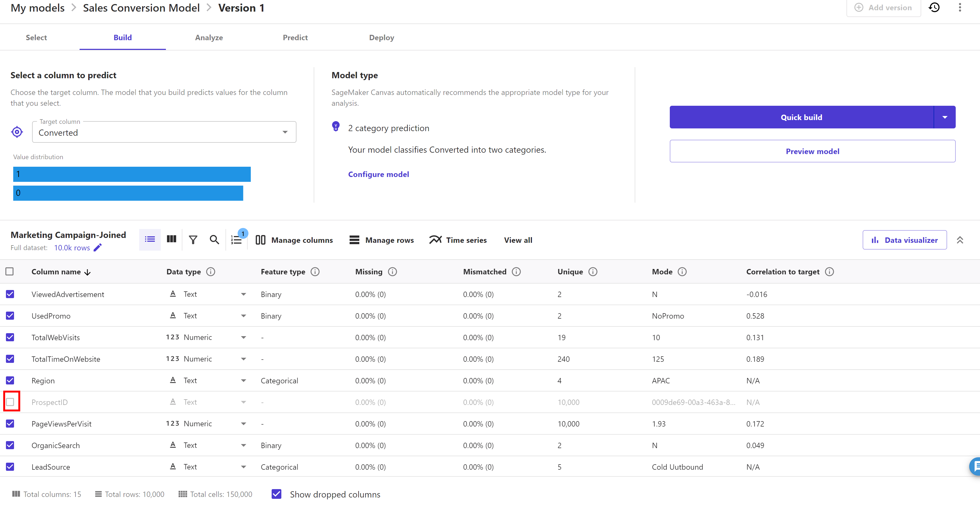This screenshot has width=980, height=508.
Task: Toggle Show dropped columns checkbox
Action: click(276, 494)
